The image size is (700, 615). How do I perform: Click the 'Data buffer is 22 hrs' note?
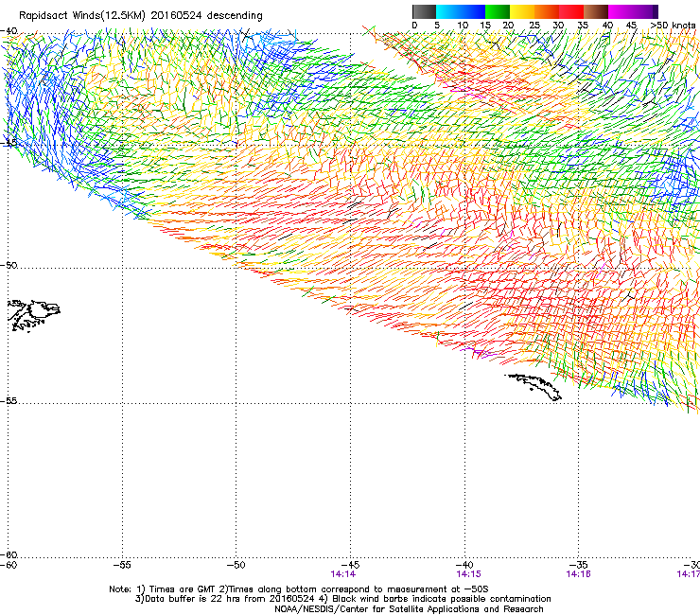click(x=225, y=599)
